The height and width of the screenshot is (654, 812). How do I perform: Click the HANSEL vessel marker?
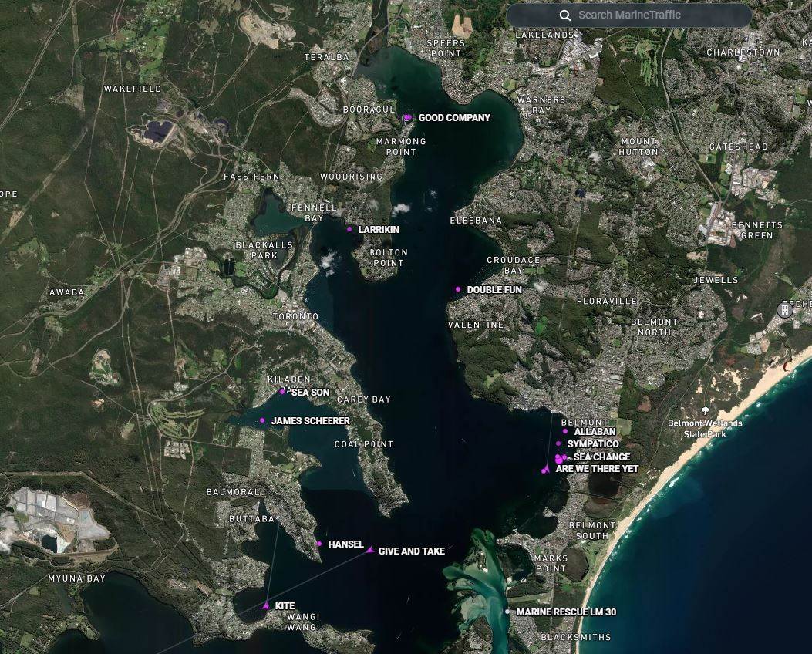[318, 544]
